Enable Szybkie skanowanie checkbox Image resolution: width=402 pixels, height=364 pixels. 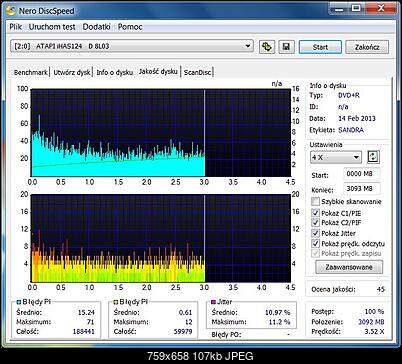tap(315, 201)
